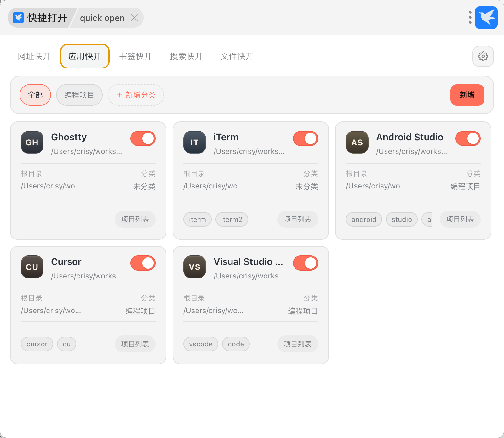
Task: Click the Cursor CU app icon
Action: (32, 267)
